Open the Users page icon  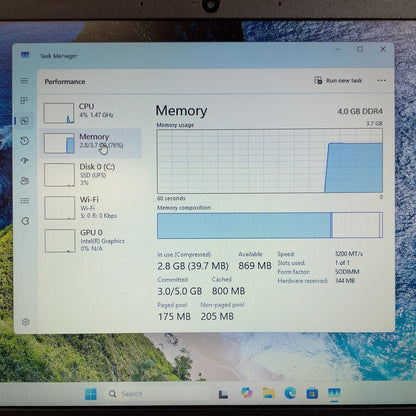pyautogui.click(x=25, y=181)
